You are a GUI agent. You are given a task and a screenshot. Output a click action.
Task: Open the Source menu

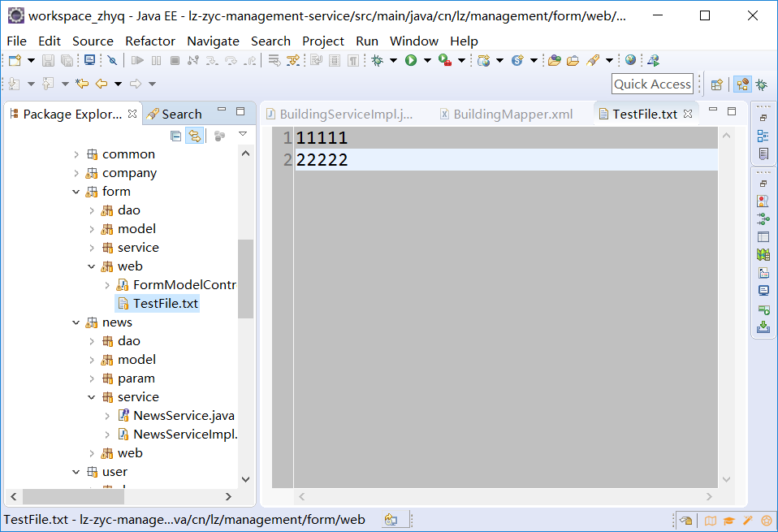click(x=93, y=41)
